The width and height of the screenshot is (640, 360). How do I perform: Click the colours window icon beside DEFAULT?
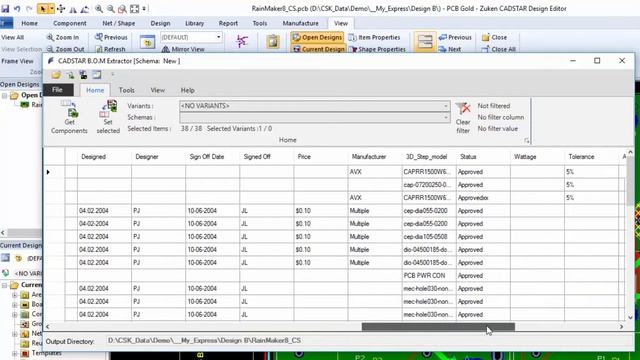pos(147,42)
